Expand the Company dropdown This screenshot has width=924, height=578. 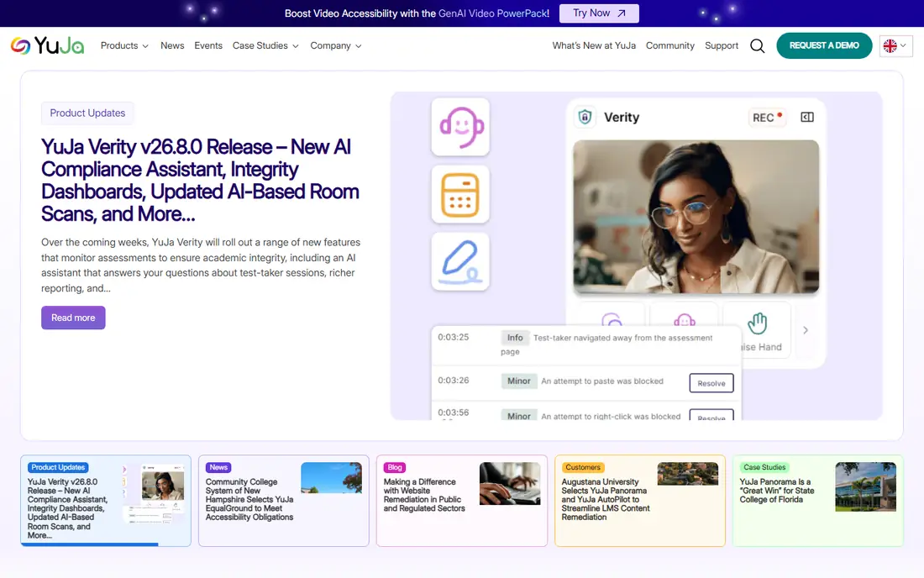(336, 46)
